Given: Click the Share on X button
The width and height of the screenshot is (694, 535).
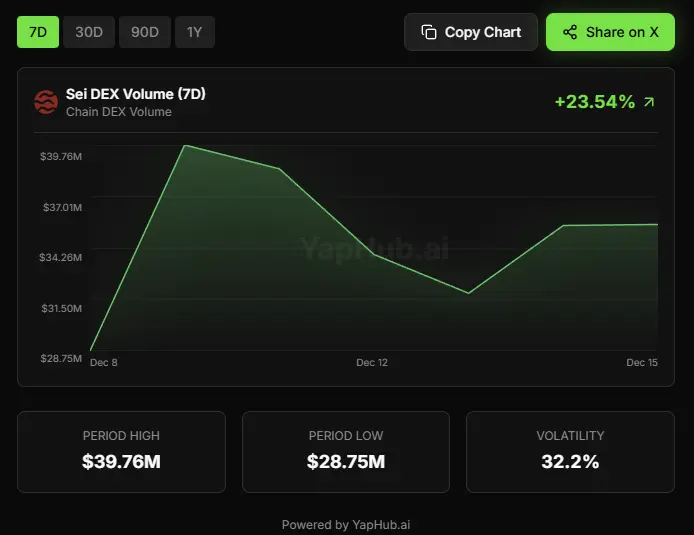Looking at the screenshot, I should [610, 32].
